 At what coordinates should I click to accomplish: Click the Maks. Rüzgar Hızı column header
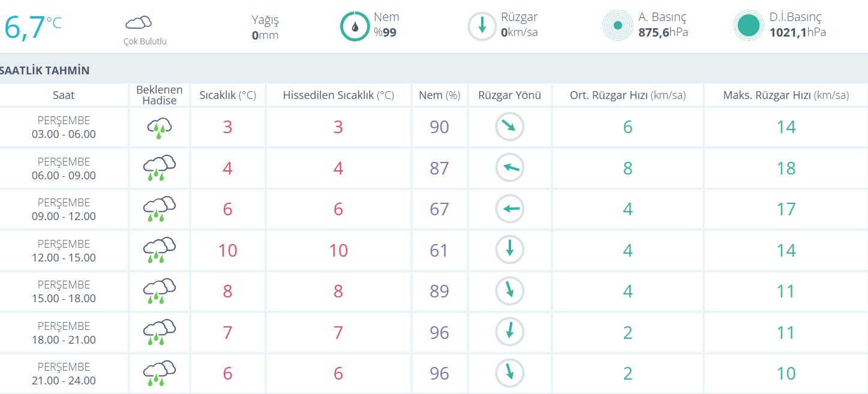point(786,95)
